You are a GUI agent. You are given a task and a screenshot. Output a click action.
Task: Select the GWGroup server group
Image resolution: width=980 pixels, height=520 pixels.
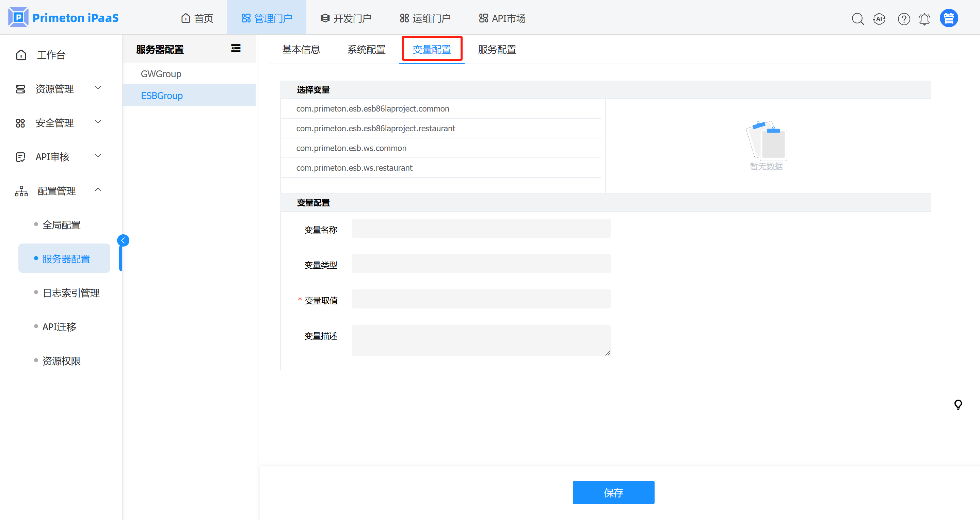(161, 74)
